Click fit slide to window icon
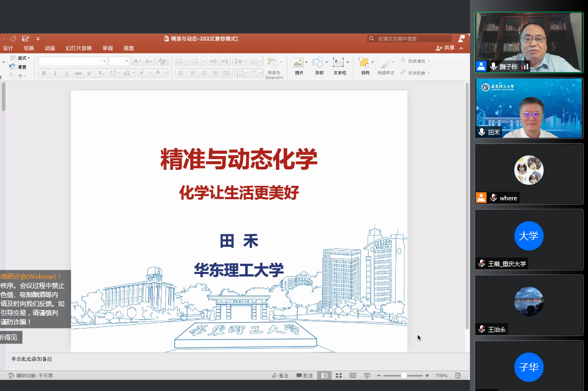This screenshot has height=391, width=588. pyautogui.click(x=458, y=376)
